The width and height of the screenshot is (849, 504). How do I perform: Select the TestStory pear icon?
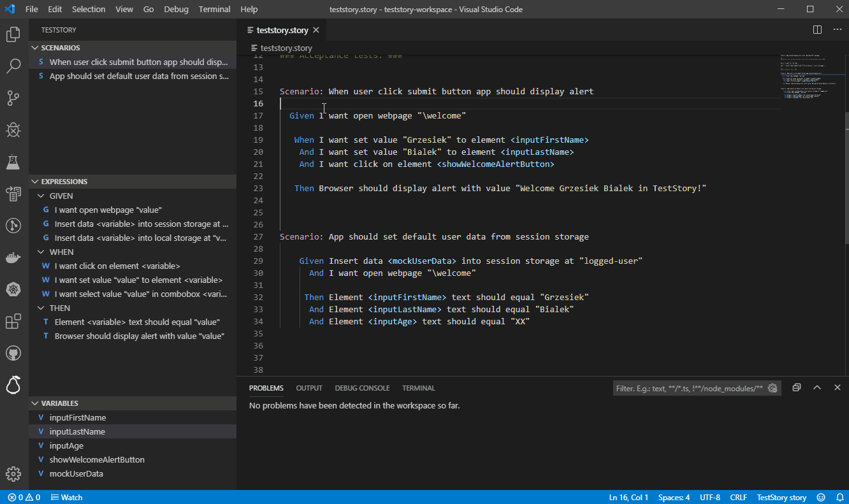[13, 385]
